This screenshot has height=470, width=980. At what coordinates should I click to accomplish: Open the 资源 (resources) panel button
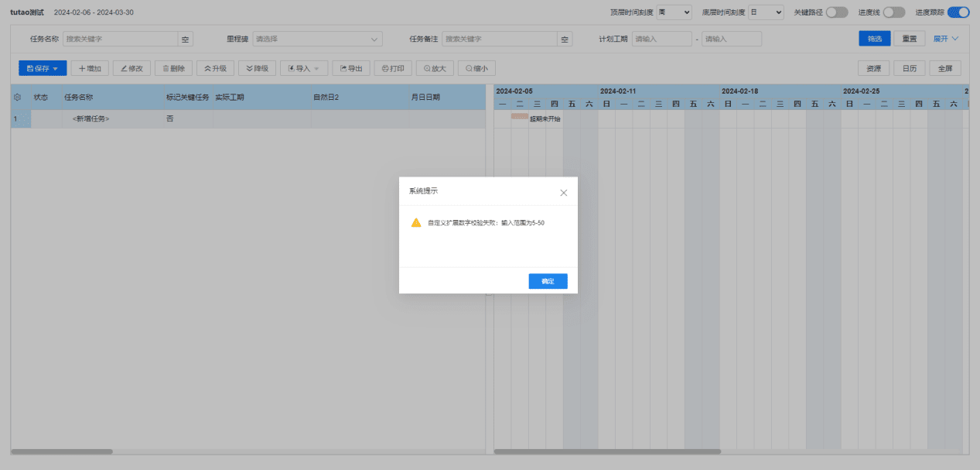[x=874, y=68]
